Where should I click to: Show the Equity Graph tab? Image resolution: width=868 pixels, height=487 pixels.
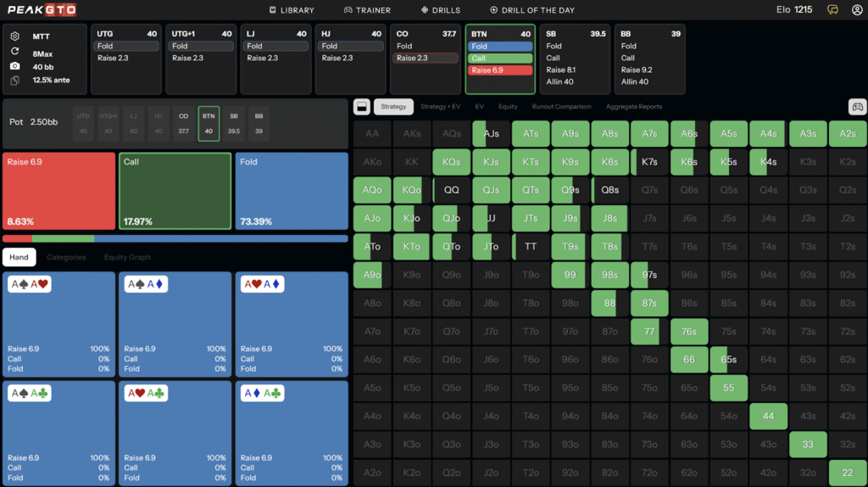126,257
